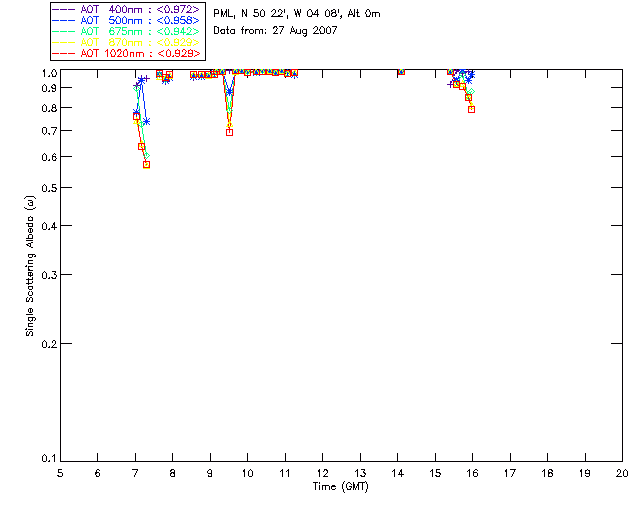The height and width of the screenshot is (512, 640).
Task: Click the x-axis tick label 10
Action: coord(247,473)
